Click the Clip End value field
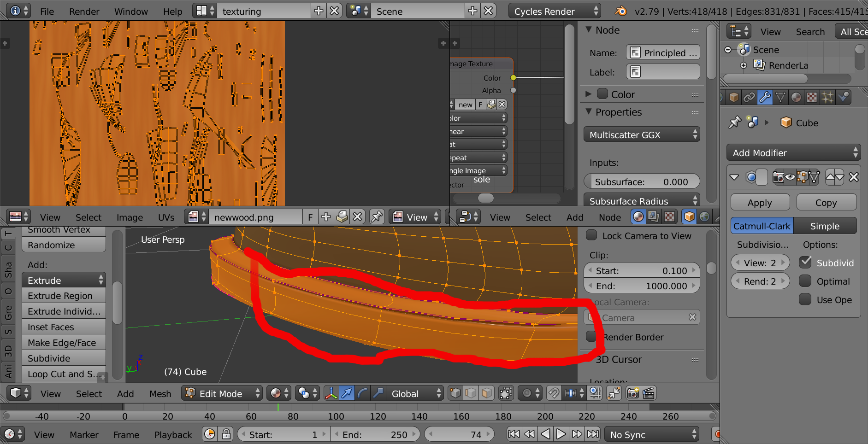The height and width of the screenshot is (444, 868). (x=642, y=286)
